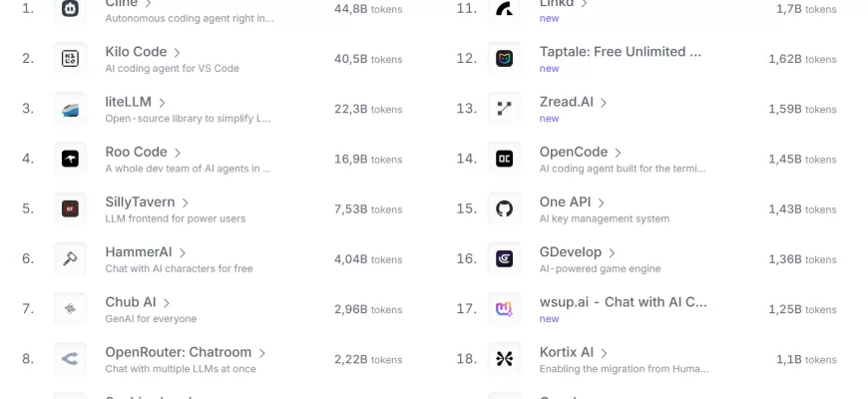Click the SillyTavern logo icon
The width and height of the screenshot is (868, 399).
70,208
